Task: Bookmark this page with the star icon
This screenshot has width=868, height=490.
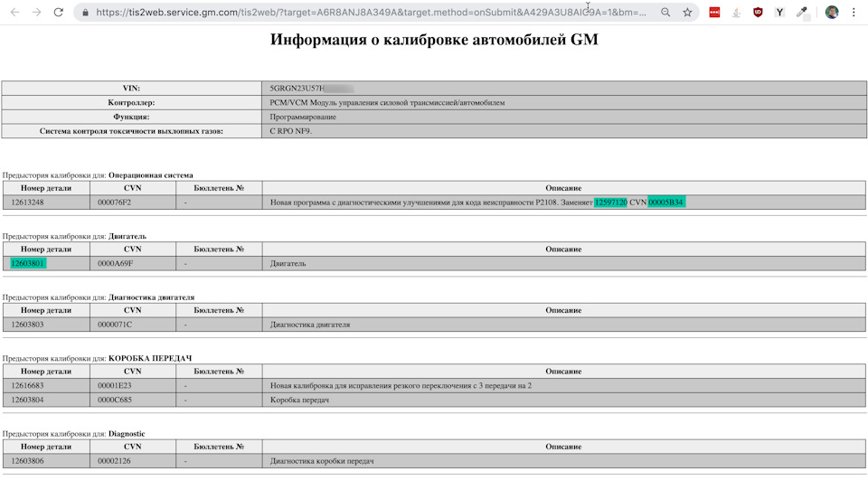Action: tap(687, 12)
